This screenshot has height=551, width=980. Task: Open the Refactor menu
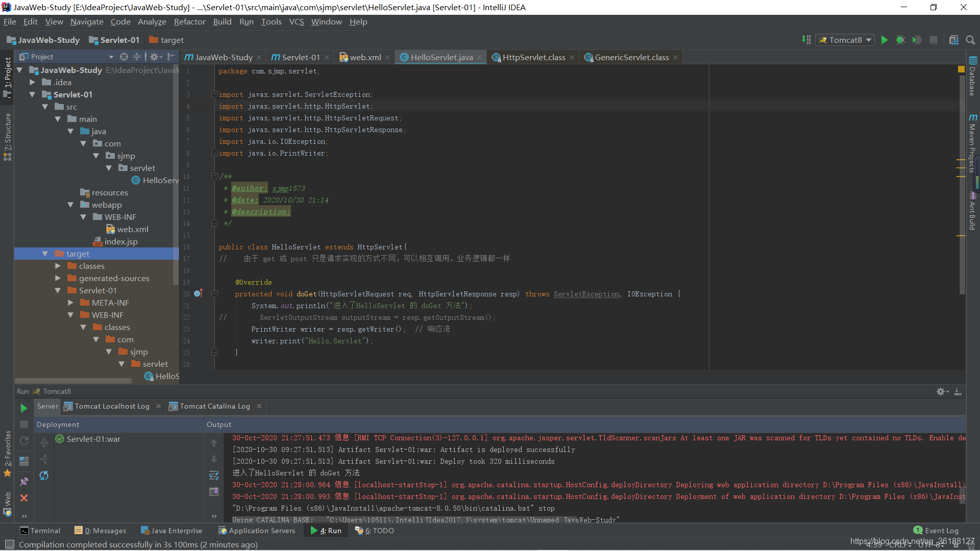pyautogui.click(x=189, y=21)
